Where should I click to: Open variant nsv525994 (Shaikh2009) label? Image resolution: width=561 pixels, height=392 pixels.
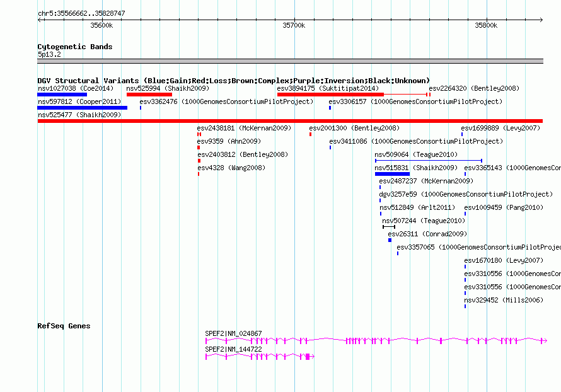pos(168,88)
